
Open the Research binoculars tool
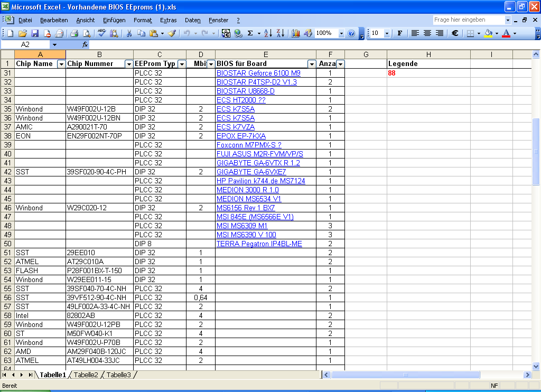pos(114,33)
